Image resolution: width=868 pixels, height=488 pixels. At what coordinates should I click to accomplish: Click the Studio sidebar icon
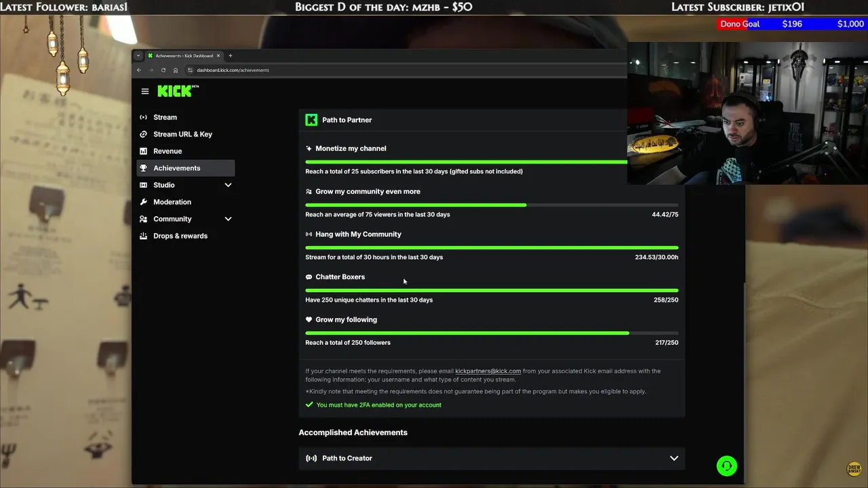143,185
